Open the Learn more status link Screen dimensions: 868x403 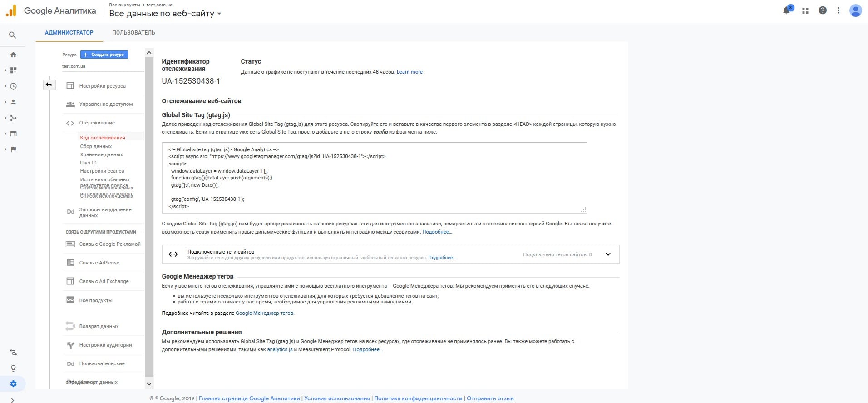[x=409, y=72]
